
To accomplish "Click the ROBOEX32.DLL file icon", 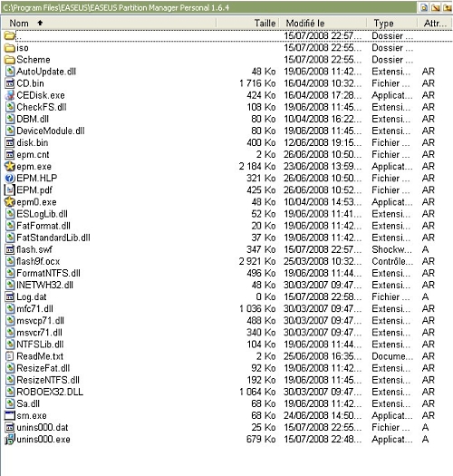I will pyautogui.click(x=10, y=392).
